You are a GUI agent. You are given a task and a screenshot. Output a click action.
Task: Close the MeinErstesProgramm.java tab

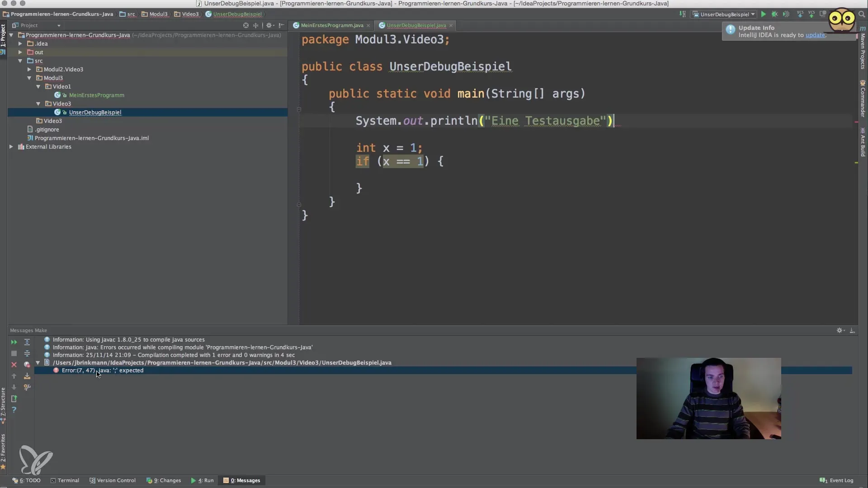[368, 25]
